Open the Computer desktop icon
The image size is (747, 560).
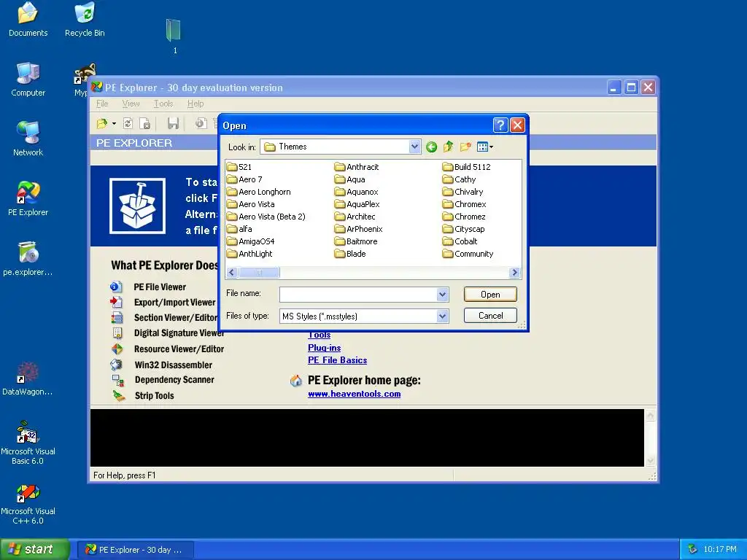coord(28,79)
